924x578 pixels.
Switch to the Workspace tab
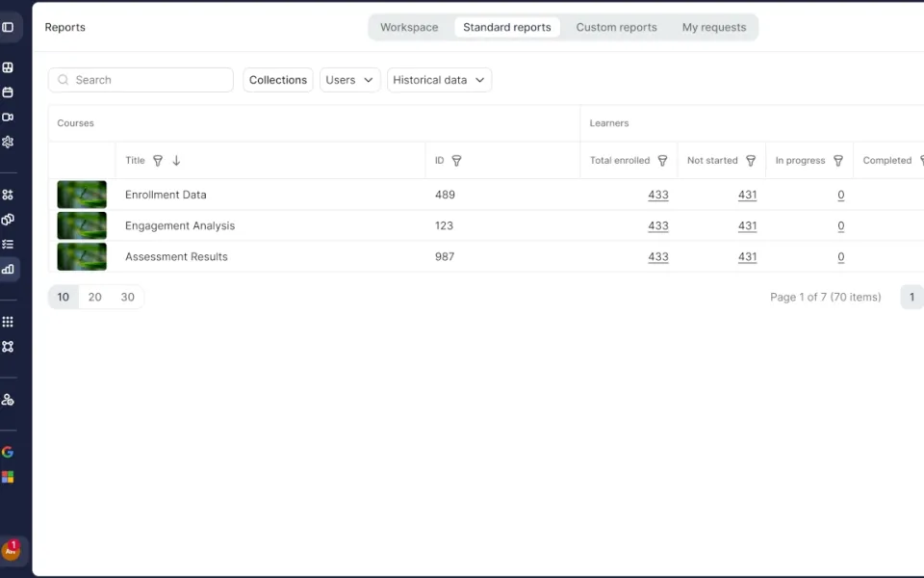409,27
